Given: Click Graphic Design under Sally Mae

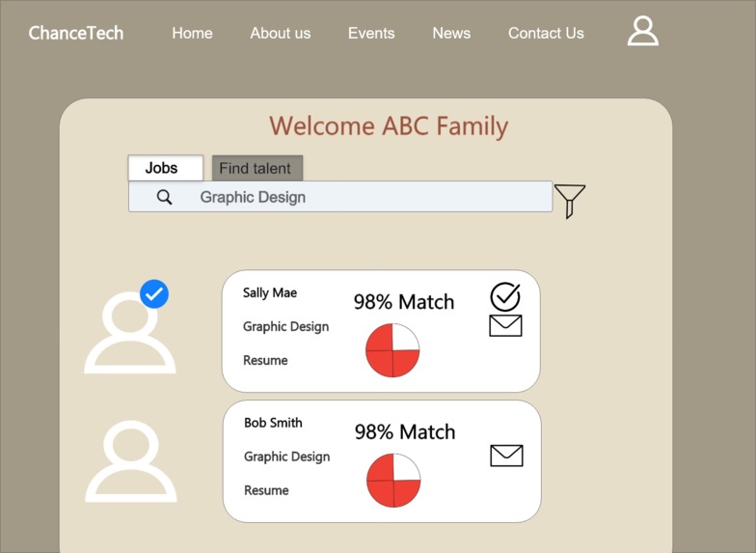Looking at the screenshot, I should pos(285,326).
